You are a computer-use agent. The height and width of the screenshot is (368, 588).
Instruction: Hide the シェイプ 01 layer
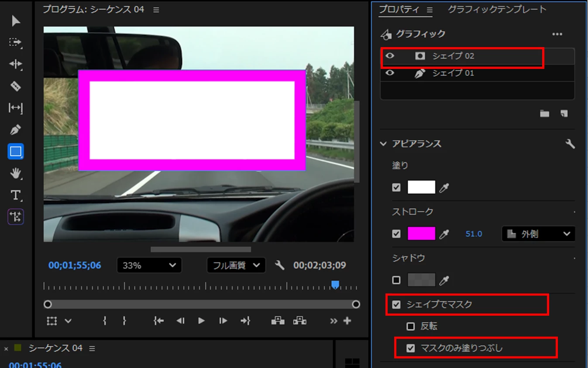click(x=389, y=73)
